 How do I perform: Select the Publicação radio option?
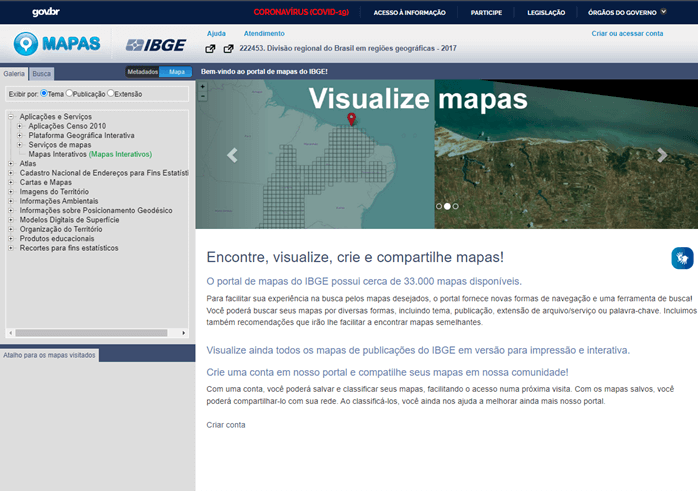pyautogui.click(x=69, y=93)
